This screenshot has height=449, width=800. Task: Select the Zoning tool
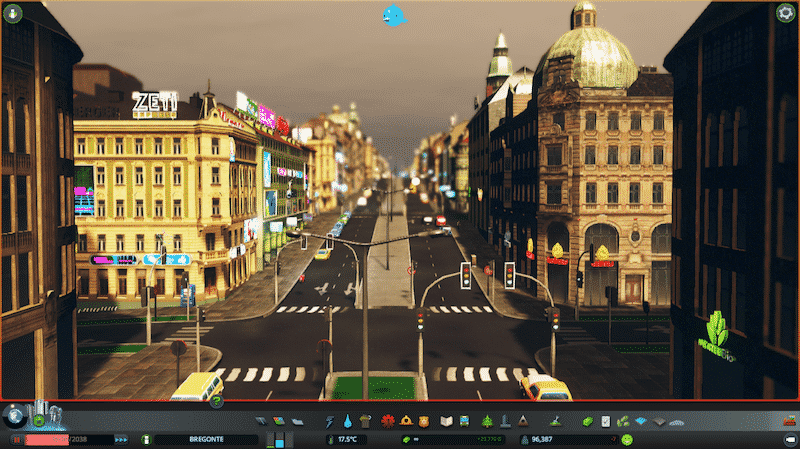pyautogui.click(x=278, y=421)
